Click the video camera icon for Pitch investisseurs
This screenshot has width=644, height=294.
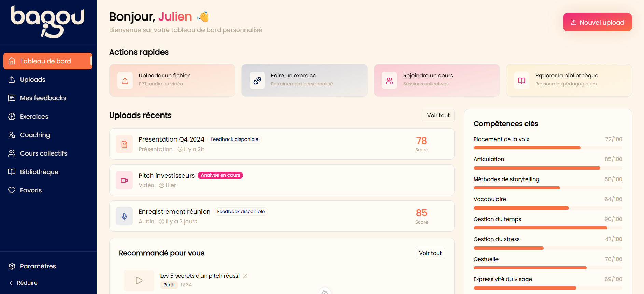pyautogui.click(x=124, y=181)
